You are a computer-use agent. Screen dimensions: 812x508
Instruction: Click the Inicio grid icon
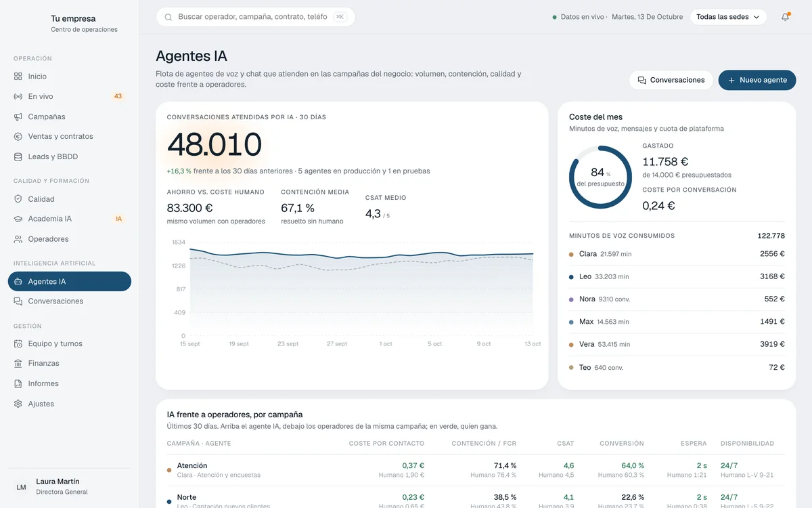click(x=18, y=77)
